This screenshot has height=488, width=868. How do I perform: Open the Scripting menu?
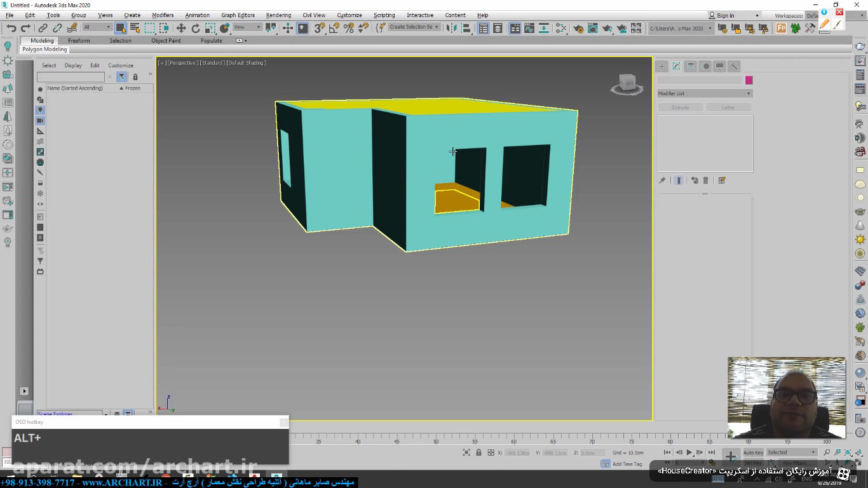pos(384,15)
